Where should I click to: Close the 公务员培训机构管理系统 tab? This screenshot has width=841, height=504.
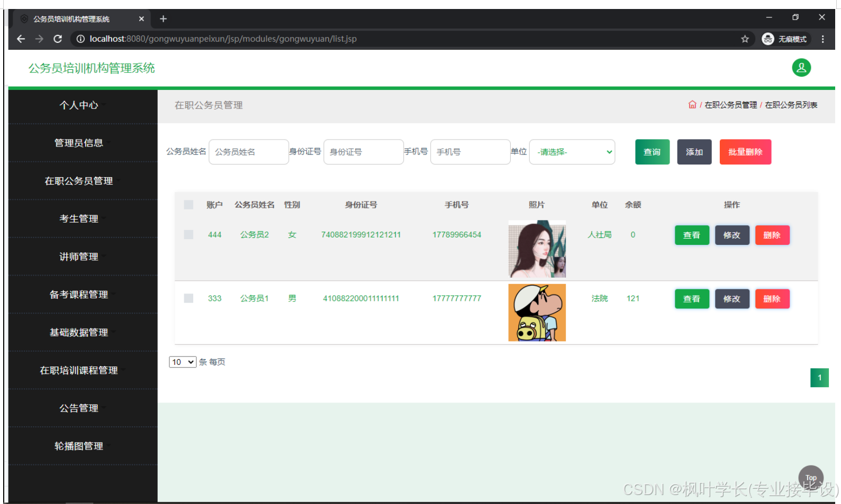141,19
